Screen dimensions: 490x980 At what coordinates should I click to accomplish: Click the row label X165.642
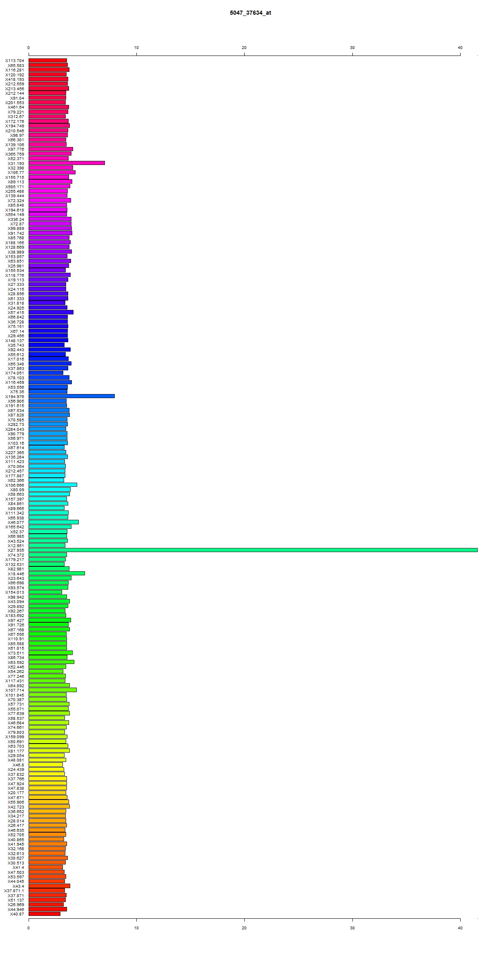15,527
